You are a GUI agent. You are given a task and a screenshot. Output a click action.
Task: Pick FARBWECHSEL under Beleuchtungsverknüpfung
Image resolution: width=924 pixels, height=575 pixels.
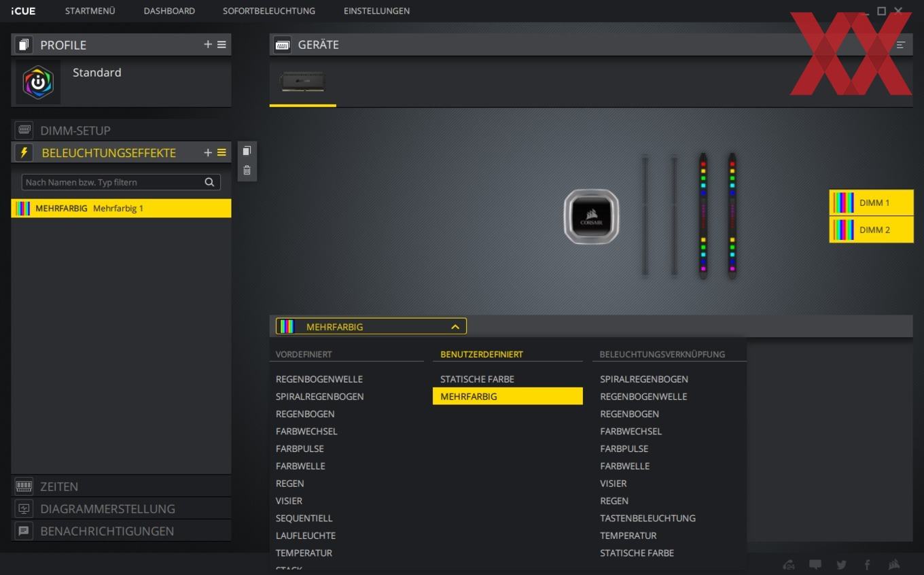point(630,431)
